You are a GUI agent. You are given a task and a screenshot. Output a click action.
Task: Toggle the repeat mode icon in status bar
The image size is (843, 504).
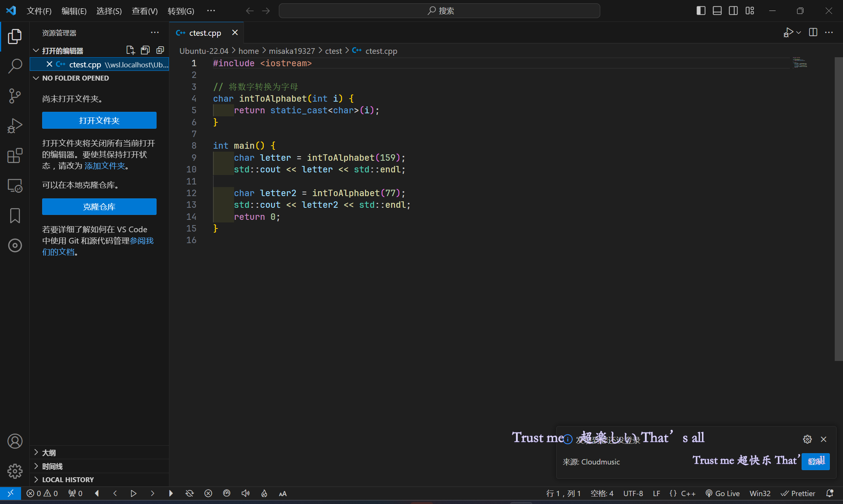pyautogui.click(x=190, y=493)
